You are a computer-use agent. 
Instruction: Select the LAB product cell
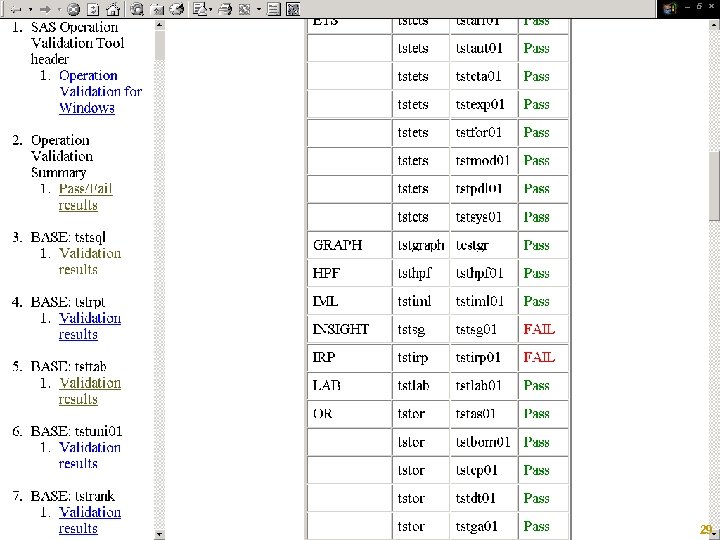[349, 385]
